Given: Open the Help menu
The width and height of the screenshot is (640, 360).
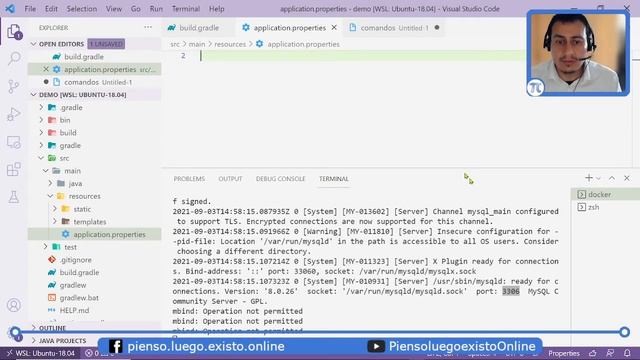Looking at the screenshot, I should tap(217, 9).
